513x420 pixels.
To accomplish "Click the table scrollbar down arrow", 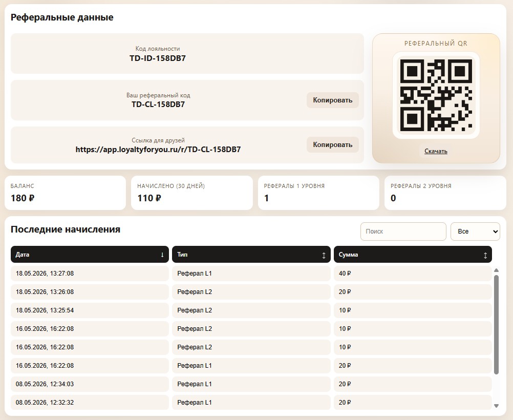I will (496, 406).
